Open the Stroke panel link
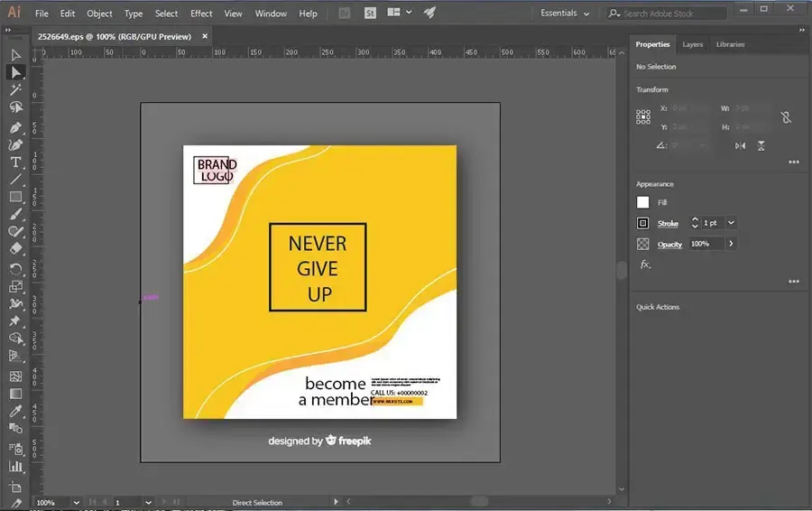This screenshot has width=812, height=511. (x=668, y=223)
